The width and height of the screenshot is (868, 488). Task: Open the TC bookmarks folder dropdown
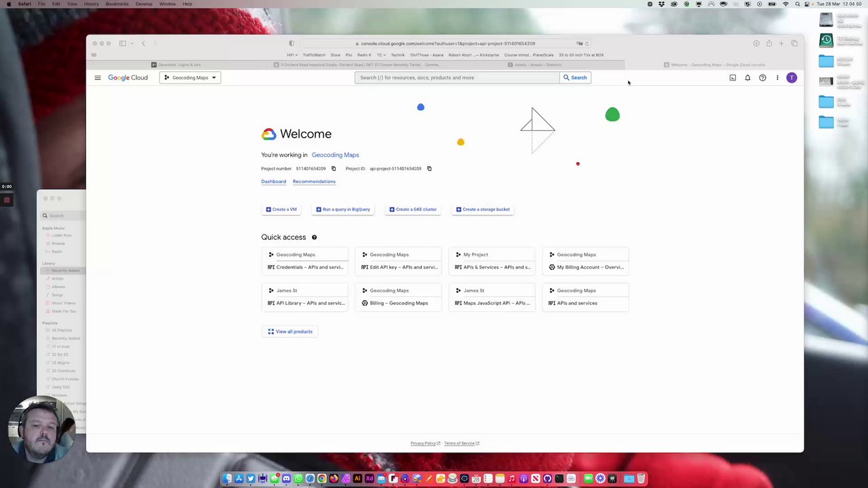(381, 55)
